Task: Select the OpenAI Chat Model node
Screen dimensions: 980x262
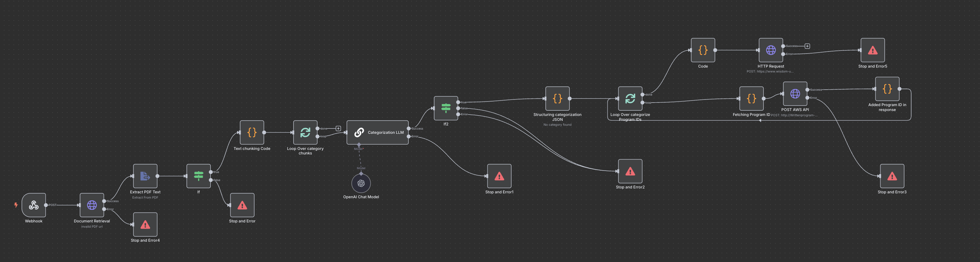Action: pos(361,184)
